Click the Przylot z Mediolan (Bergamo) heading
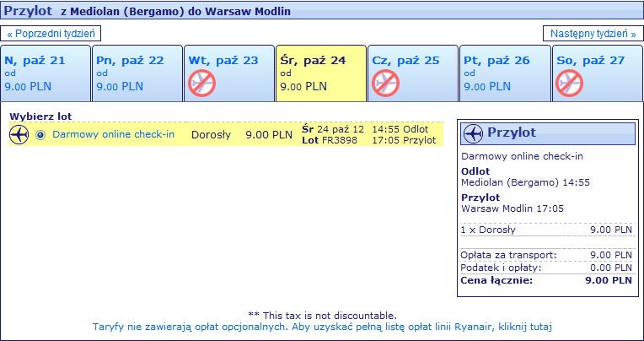The image size is (644, 341). [x=148, y=10]
